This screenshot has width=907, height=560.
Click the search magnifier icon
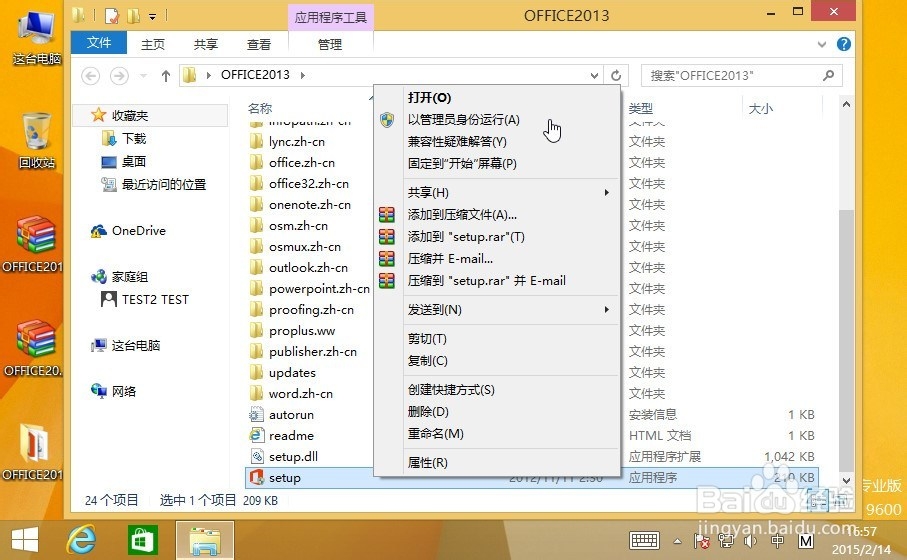(828, 75)
